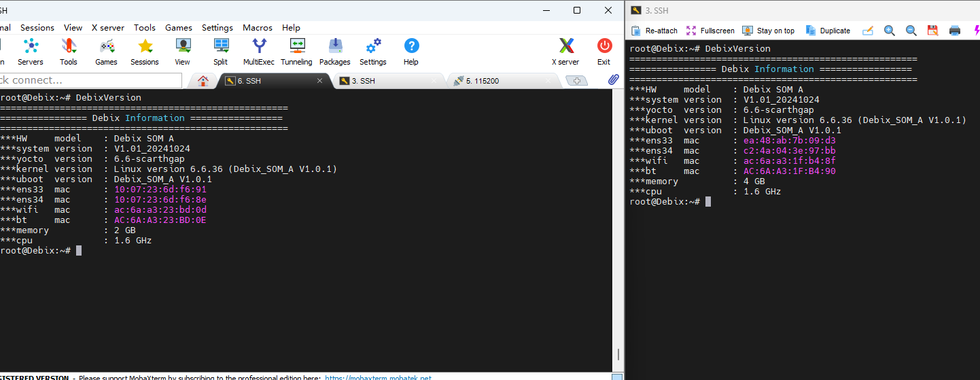Close the 6. SSH tab
980x380 pixels.
click(x=320, y=81)
